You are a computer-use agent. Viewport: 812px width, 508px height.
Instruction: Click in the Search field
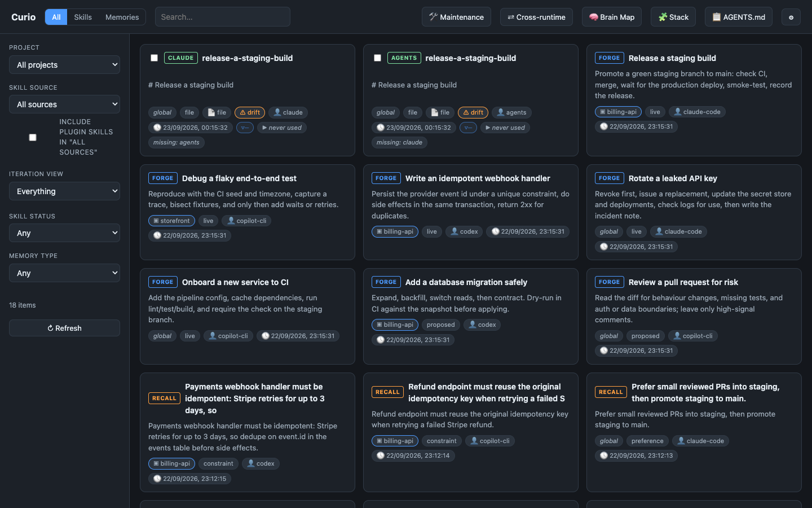[x=223, y=17]
